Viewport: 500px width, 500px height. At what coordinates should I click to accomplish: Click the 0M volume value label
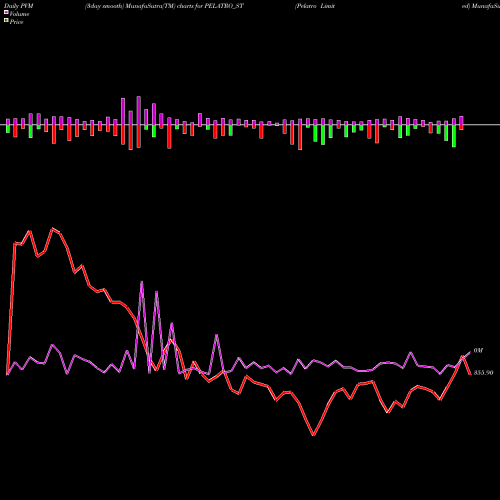[x=478, y=351]
